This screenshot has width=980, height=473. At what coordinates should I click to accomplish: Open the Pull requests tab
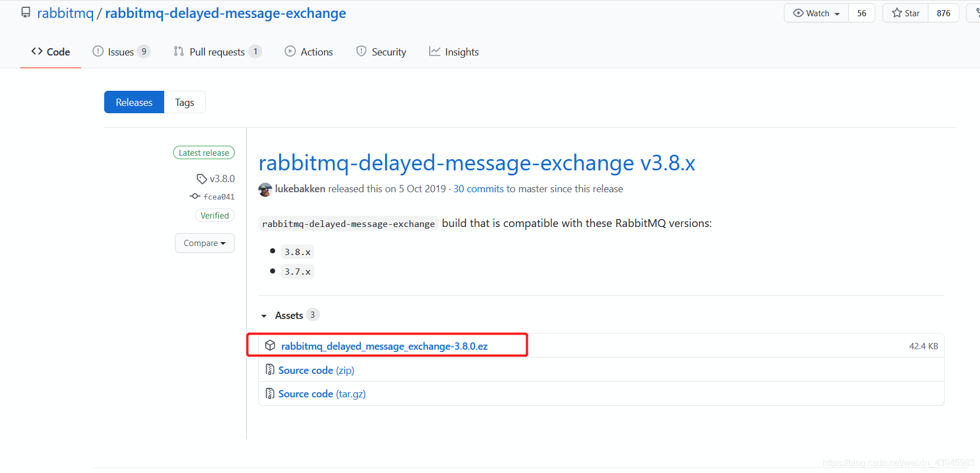[x=217, y=52]
